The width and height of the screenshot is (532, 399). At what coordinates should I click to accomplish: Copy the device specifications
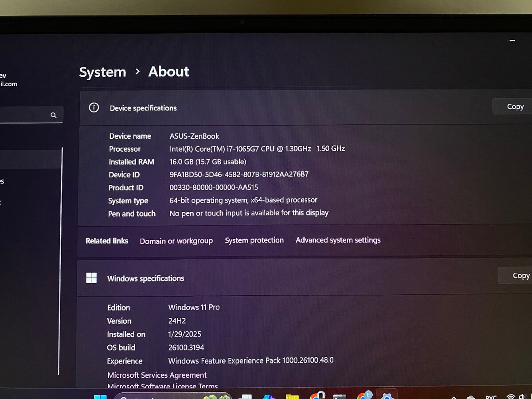(516, 106)
